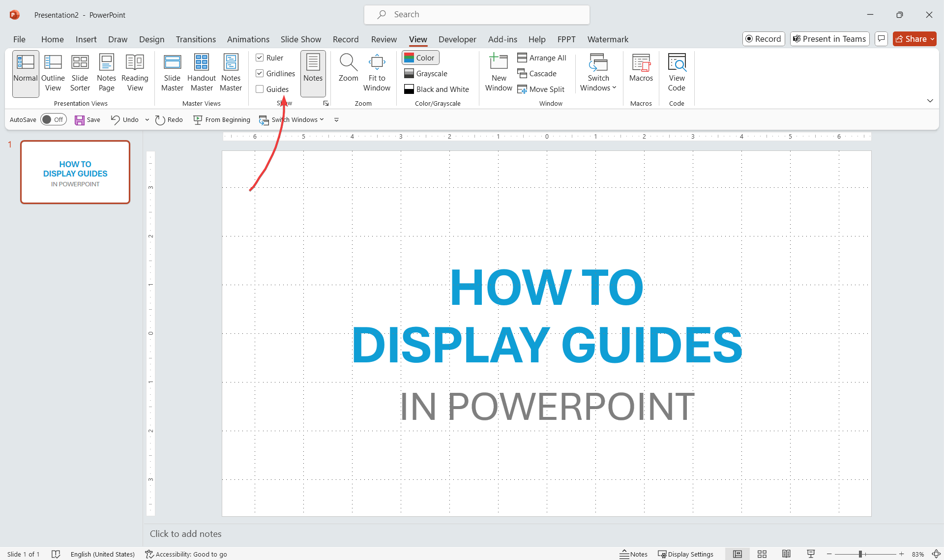The width and height of the screenshot is (944, 560).
Task: Open the Share dropdown
Action: 932,39
